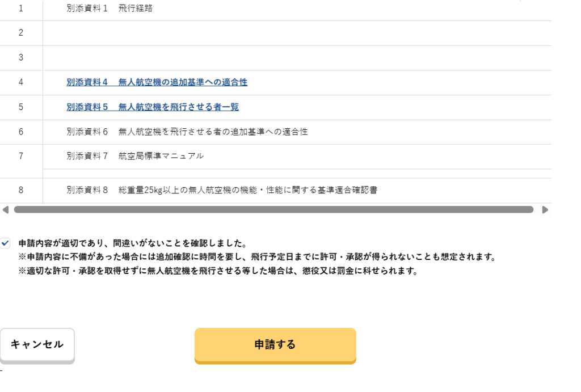Click the horizontal scrollbar thumb
Screen dimensions: 581x392
[x=272, y=209]
